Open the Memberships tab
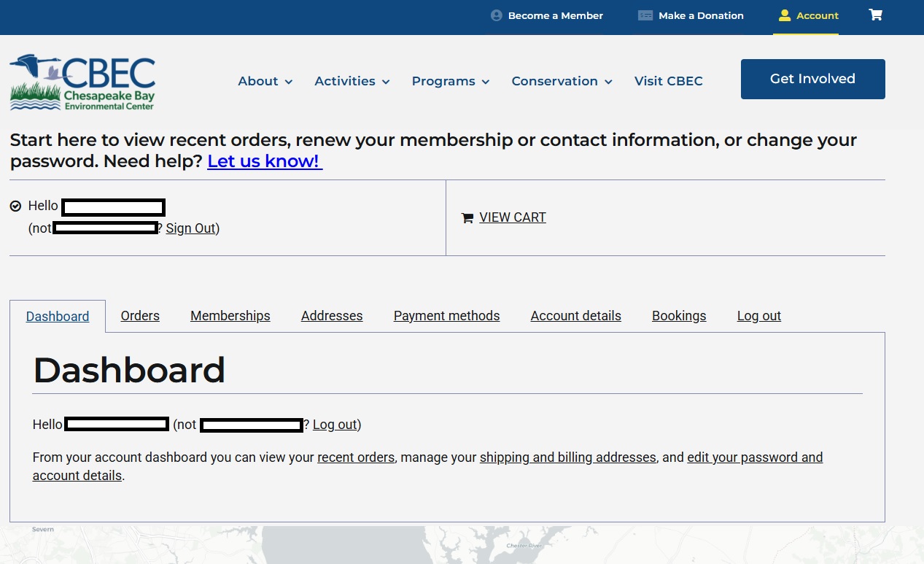This screenshot has height=564, width=924. pos(230,316)
